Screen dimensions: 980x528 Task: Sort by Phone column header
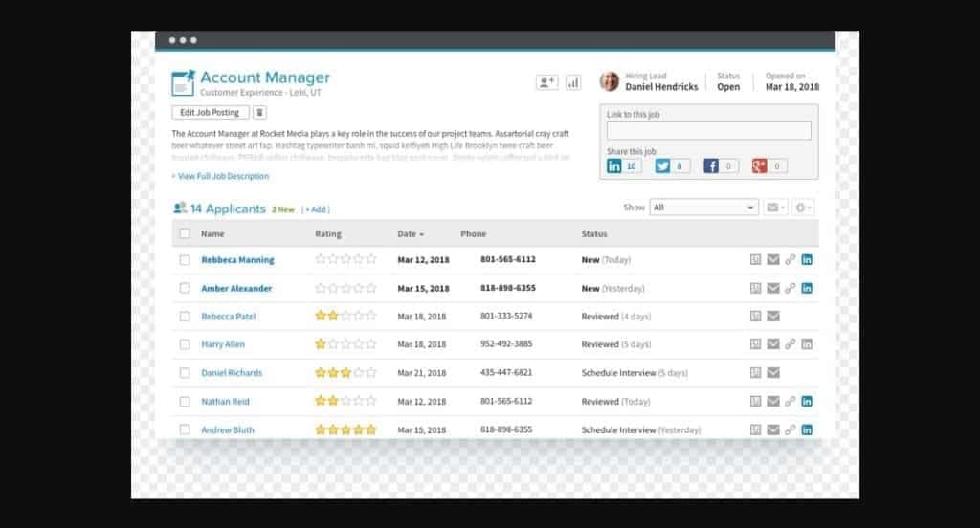(x=473, y=233)
